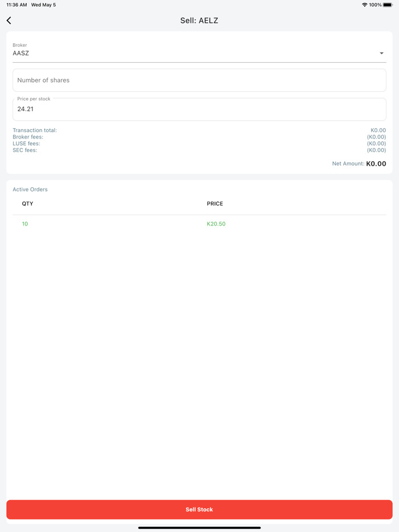Image resolution: width=399 pixels, height=532 pixels.
Task: Focus the Number of shares field
Action: 199,80
